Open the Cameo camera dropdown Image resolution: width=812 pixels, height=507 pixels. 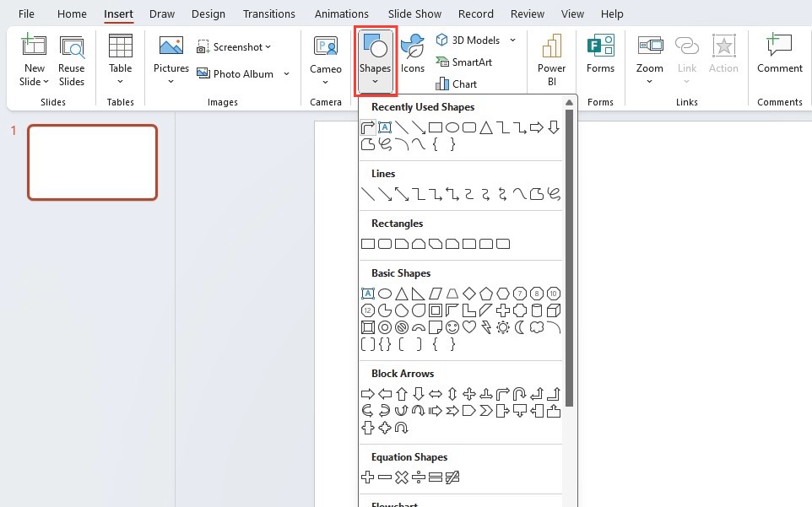325,61
